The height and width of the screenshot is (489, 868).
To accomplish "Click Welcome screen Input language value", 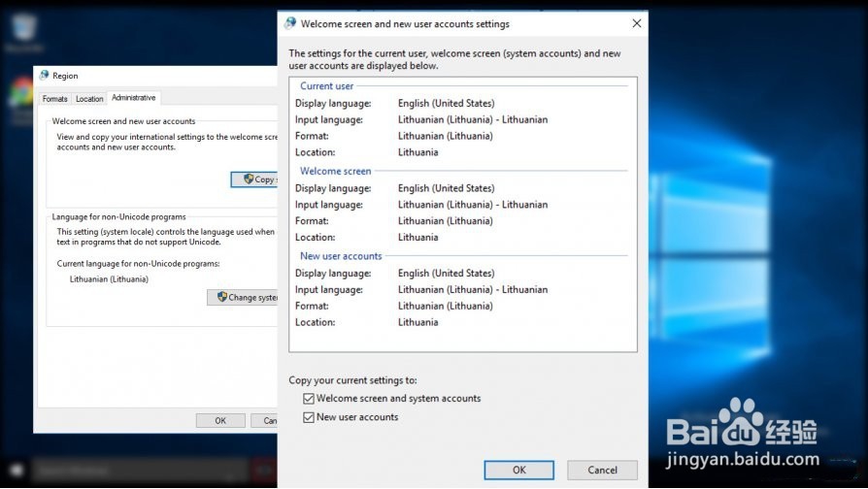I will click(x=473, y=204).
